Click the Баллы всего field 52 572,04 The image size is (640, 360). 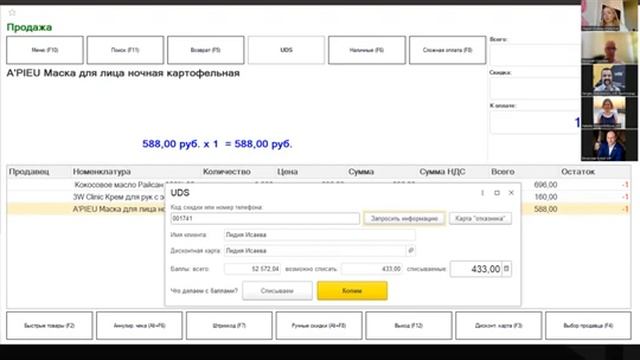(252, 269)
